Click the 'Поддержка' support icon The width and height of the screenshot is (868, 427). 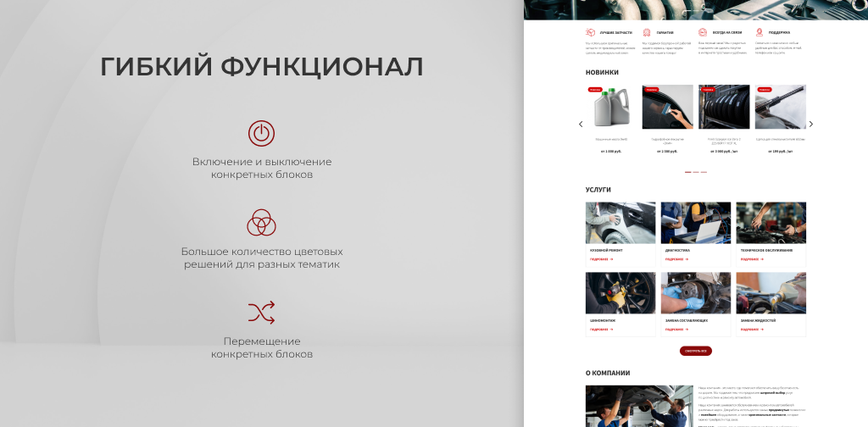(759, 32)
